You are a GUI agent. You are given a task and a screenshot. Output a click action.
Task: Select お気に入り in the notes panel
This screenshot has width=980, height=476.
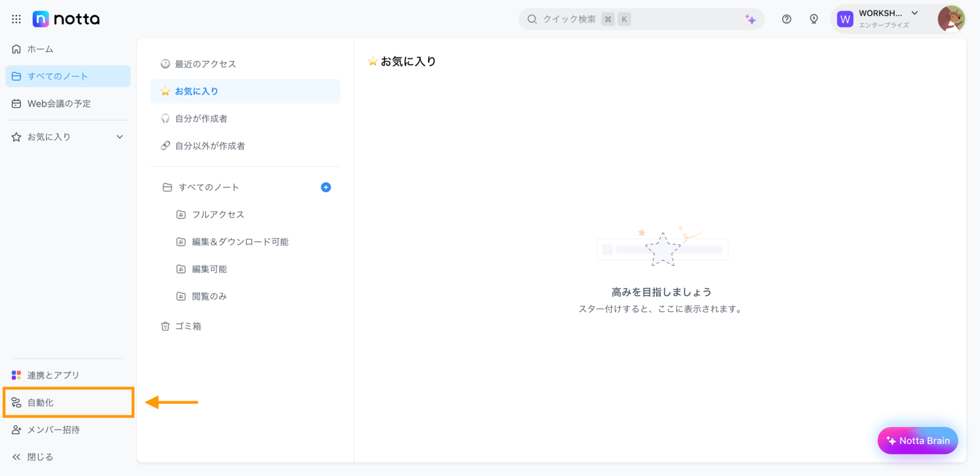click(x=245, y=91)
